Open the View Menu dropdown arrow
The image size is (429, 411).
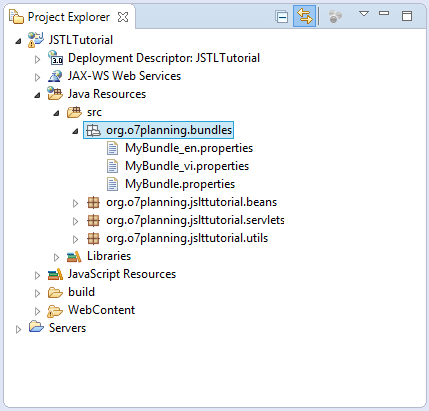pyautogui.click(x=364, y=14)
